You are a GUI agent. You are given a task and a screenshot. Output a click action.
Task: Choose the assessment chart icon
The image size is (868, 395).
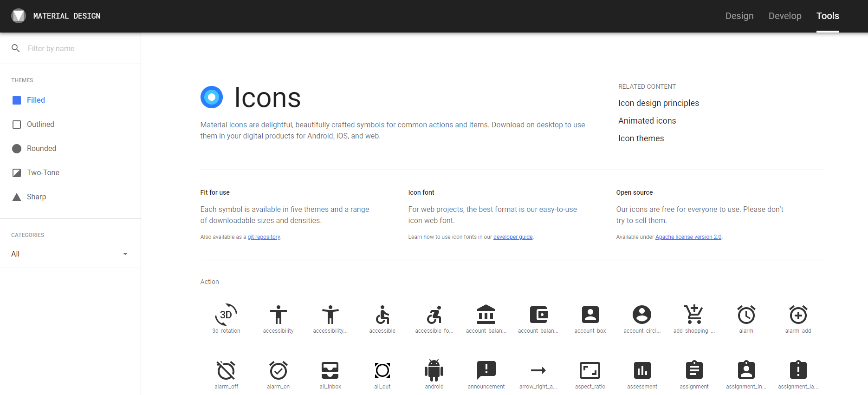pyautogui.click(x=642, y=370)
